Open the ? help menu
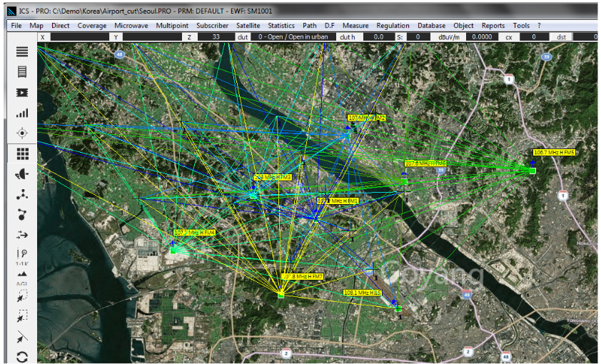This screenshot has width=601, height=364. point(540,26)
